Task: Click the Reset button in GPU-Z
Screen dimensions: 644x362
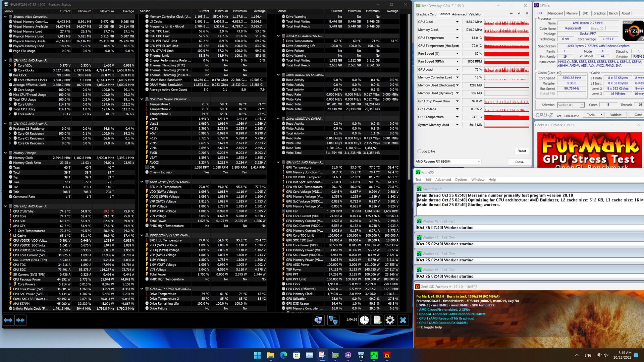Action: tap(522, 151)
